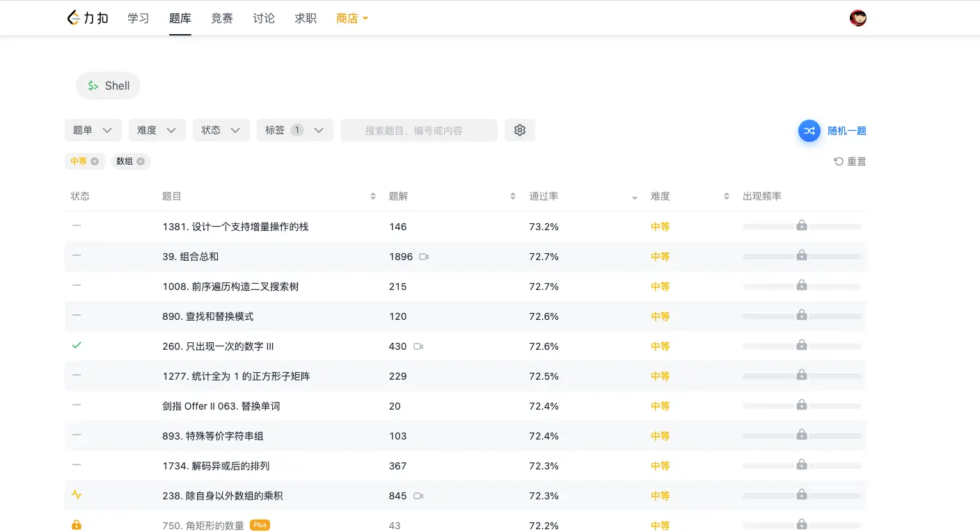The image size is (980, 532).
Task: Open the problem list settings gear
Action: pyautogui.click(x=520, y=130)
